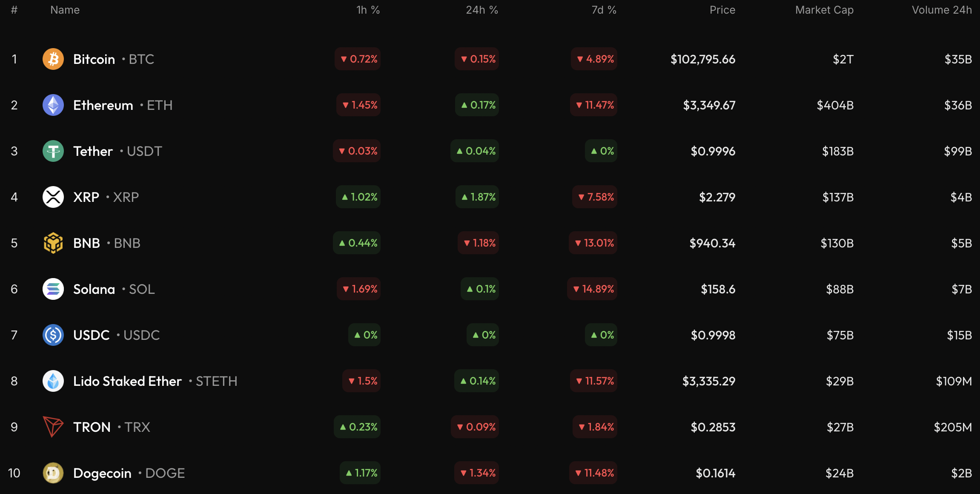The height and width of the screenshot is (494, 980).
Task: Click Bitcoin's 7d change badge 4.89%
Action: pos(594,59)
